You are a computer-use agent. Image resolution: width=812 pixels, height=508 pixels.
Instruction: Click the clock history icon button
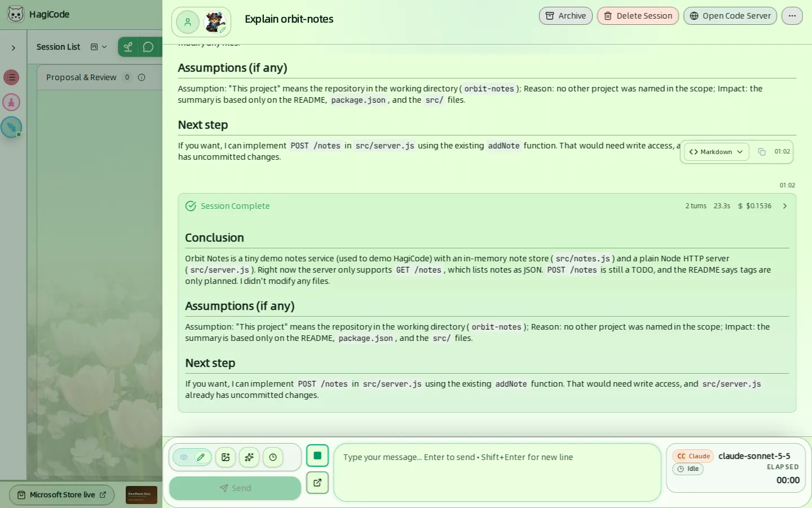click(273, 457)
